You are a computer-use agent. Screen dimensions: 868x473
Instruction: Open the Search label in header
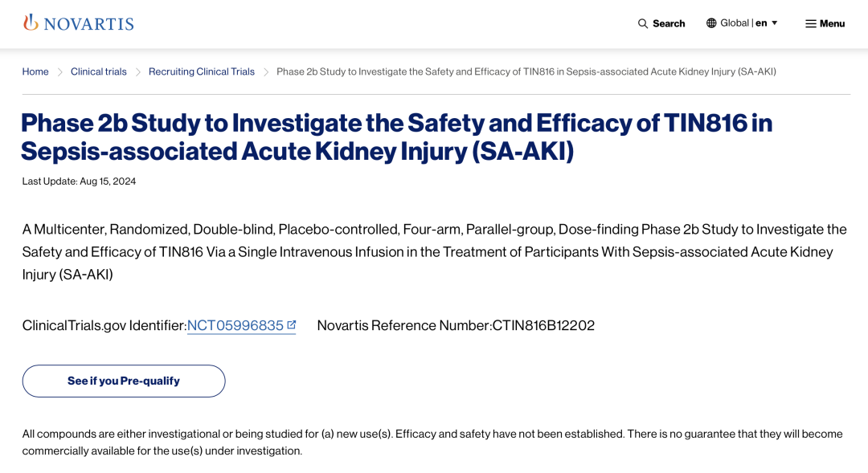tap(669, 23)
